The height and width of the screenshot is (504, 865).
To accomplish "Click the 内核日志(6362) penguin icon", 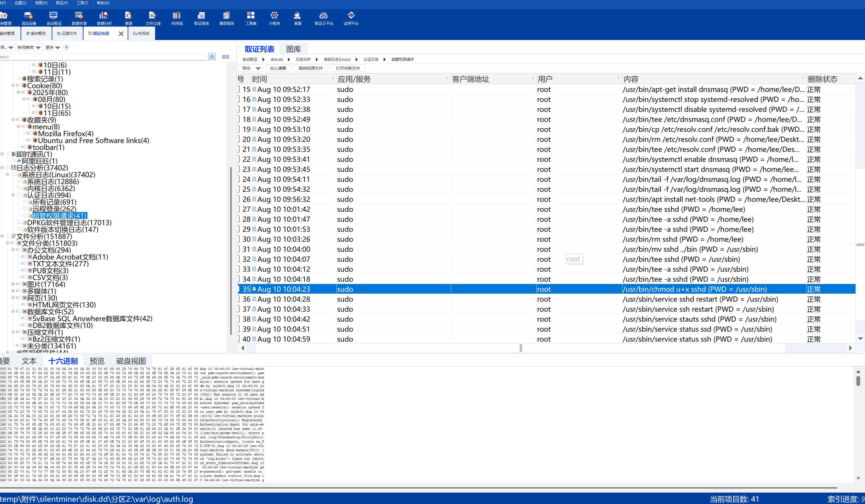I will click(25, 188).
